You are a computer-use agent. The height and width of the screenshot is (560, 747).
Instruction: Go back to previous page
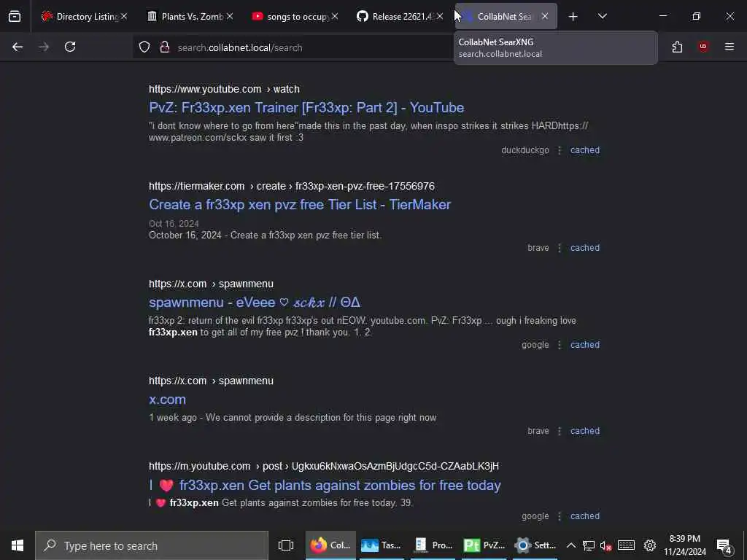pyautogui.click(x=18, y=47)
